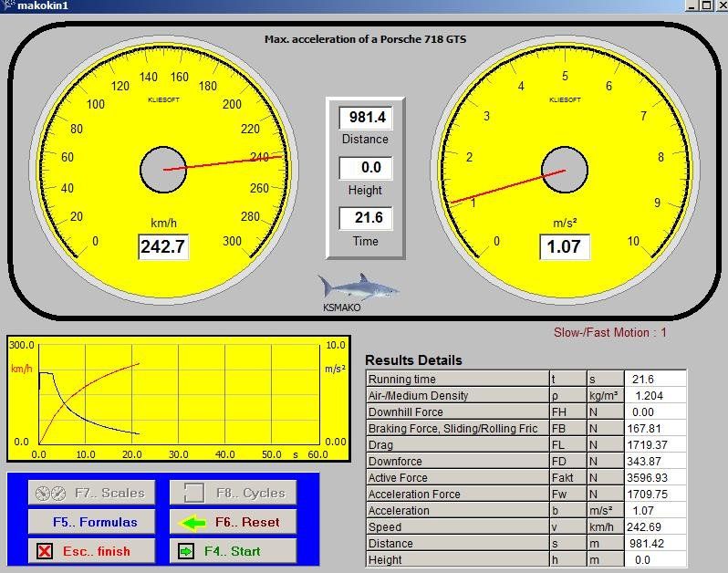
Task: Open the F8.. Cycles button
Action: pyautogui.click(x=233, y=493)
